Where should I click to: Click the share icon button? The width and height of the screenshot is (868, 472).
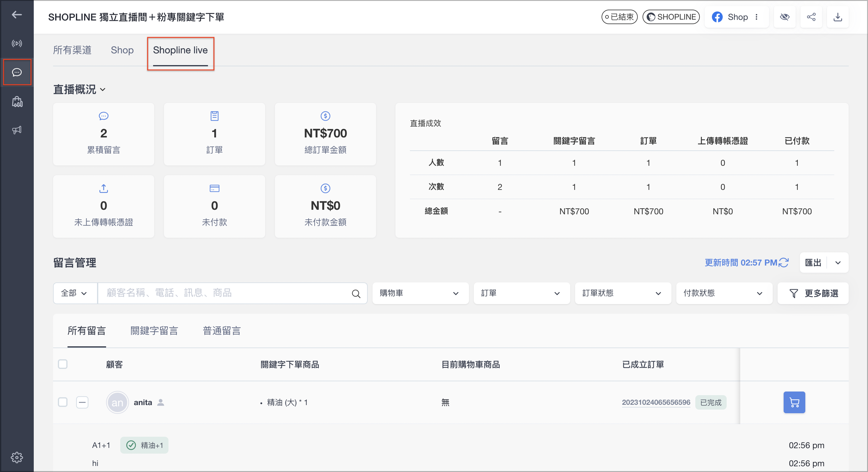811,17
